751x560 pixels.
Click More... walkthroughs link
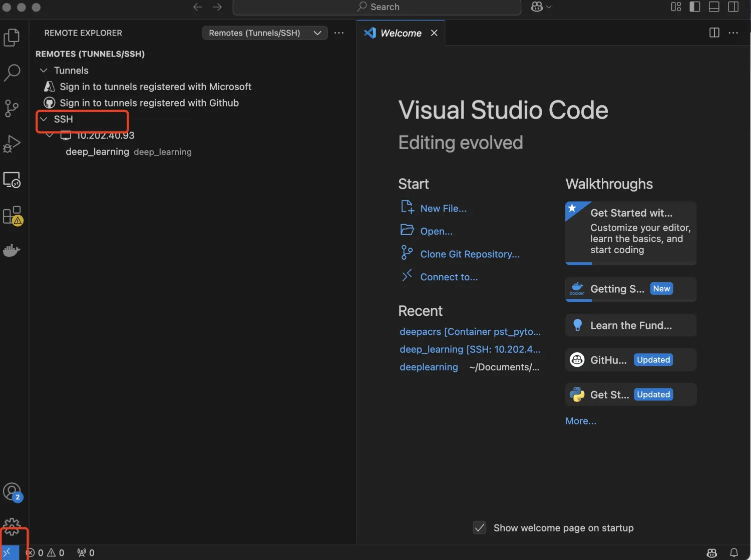coord(580,421)
